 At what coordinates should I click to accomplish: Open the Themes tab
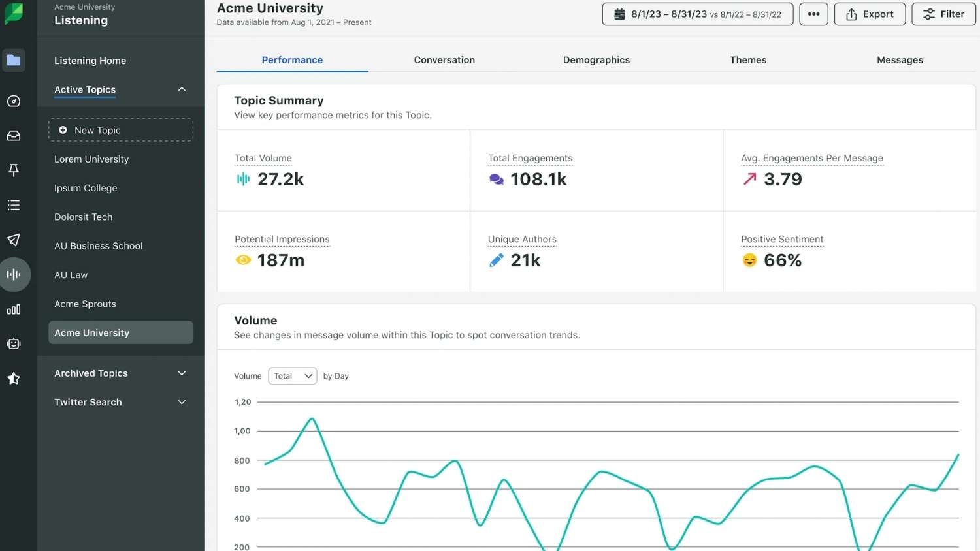[747, 59]
